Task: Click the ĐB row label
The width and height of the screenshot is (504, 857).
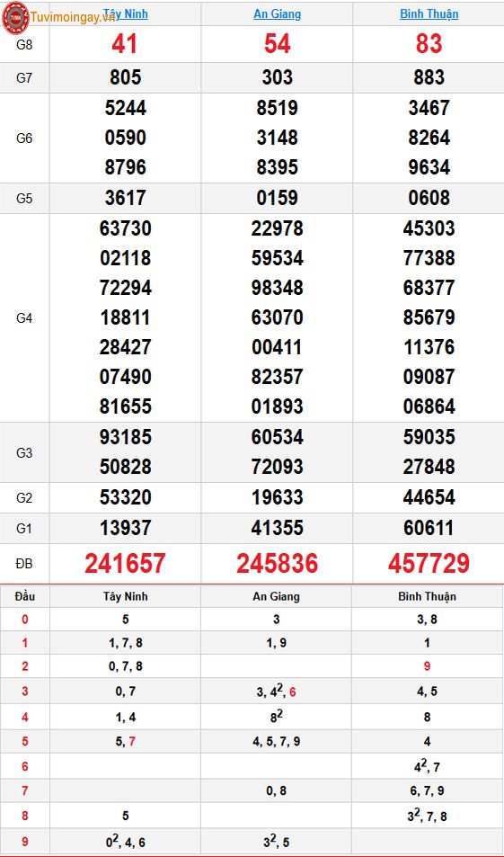Action: 24,564
